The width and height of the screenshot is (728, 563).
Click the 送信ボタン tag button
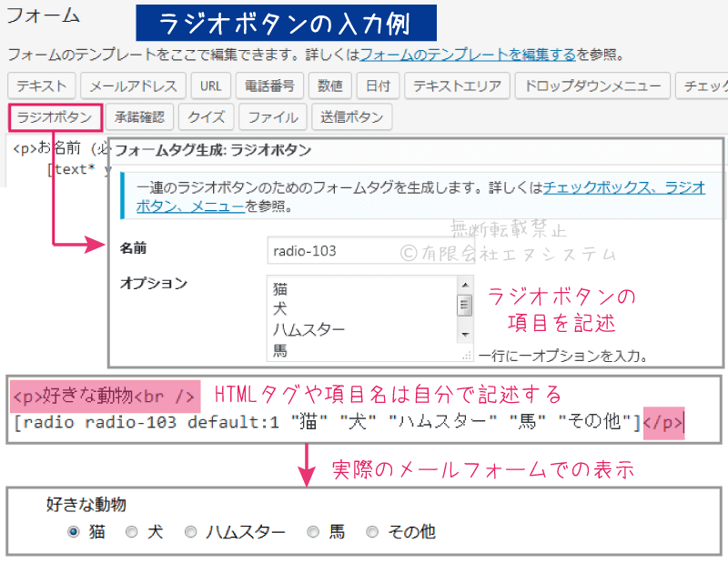tap(352, 117)
